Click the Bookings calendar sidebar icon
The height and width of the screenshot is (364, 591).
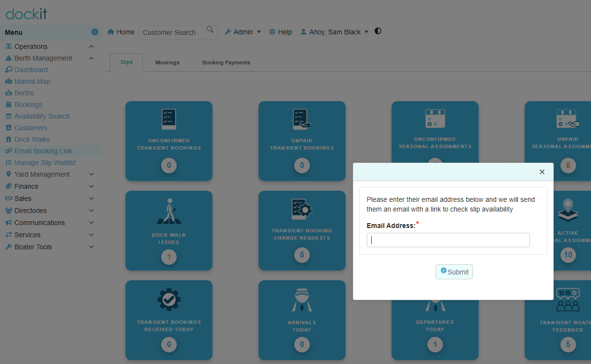click(x=9, y=105)
